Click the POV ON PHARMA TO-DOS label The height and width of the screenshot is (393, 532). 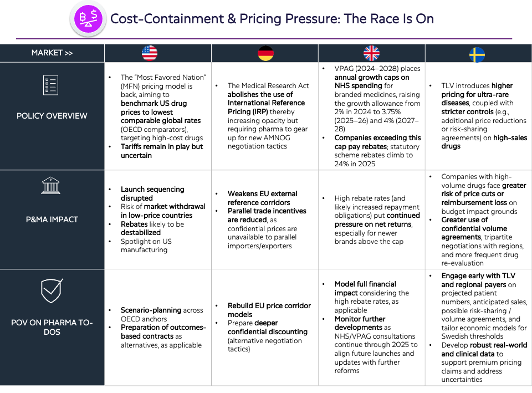[x=52, y=327]
